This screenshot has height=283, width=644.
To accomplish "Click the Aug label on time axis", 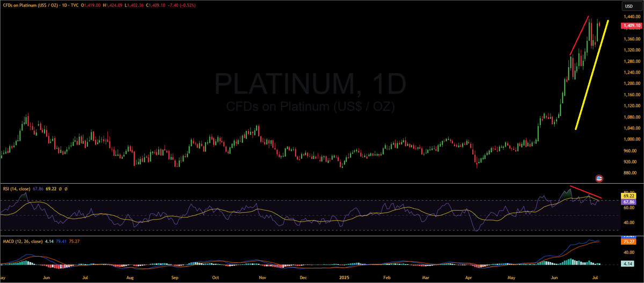I will tap(130, 279).
